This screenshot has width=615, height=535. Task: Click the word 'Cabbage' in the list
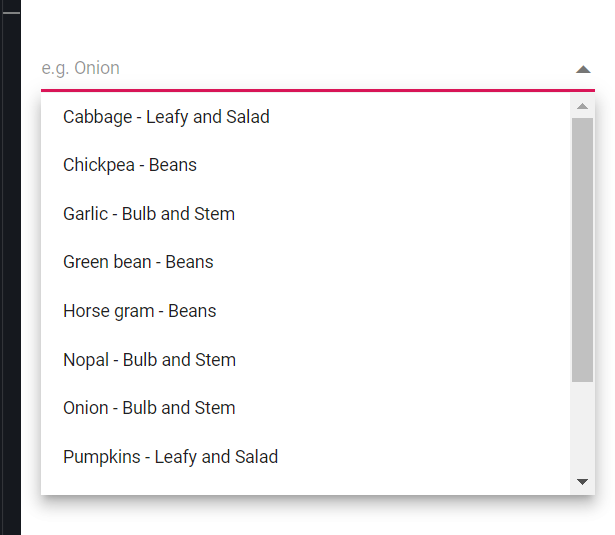pyautogui.click(x=97, y=117)
